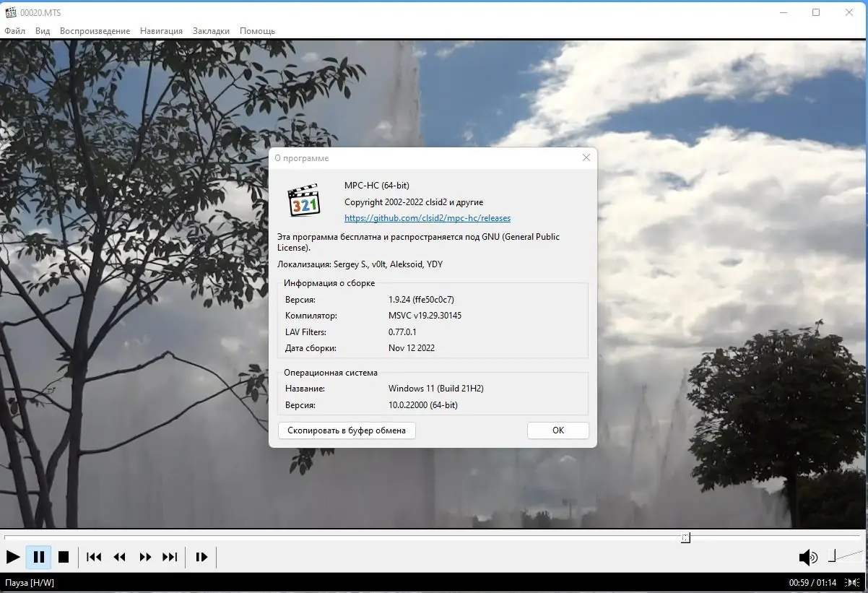The width and height of the screenshot is (868, 593).
Task: Click Скопировать в буфер обмена
Action: coord(347,430)
